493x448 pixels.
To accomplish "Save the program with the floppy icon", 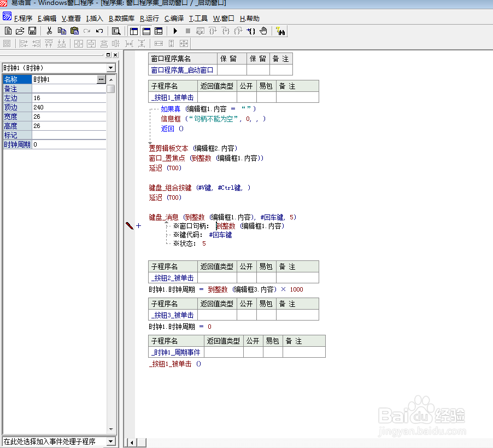I will point(32,31).
